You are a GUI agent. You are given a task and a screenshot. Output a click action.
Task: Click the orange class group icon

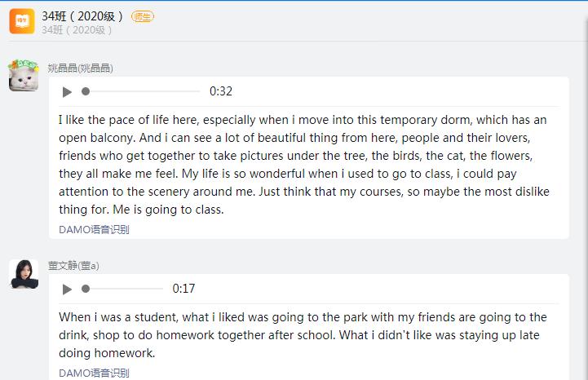[22, 21]
